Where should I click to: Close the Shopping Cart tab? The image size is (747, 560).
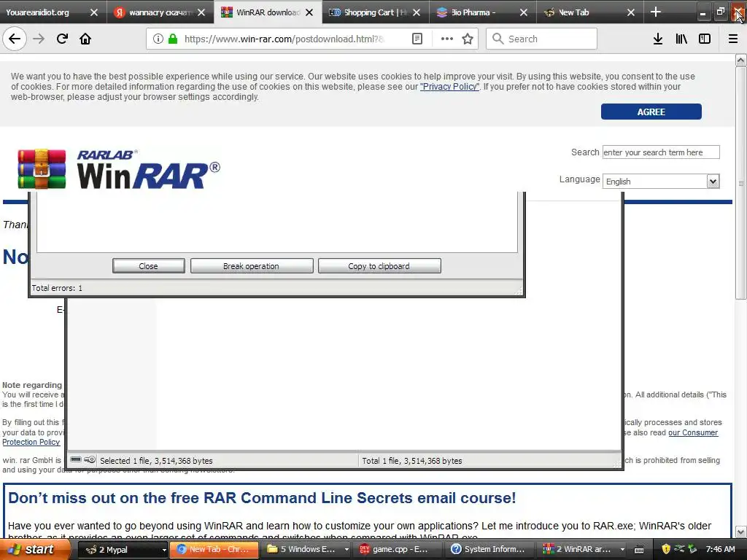417,12
